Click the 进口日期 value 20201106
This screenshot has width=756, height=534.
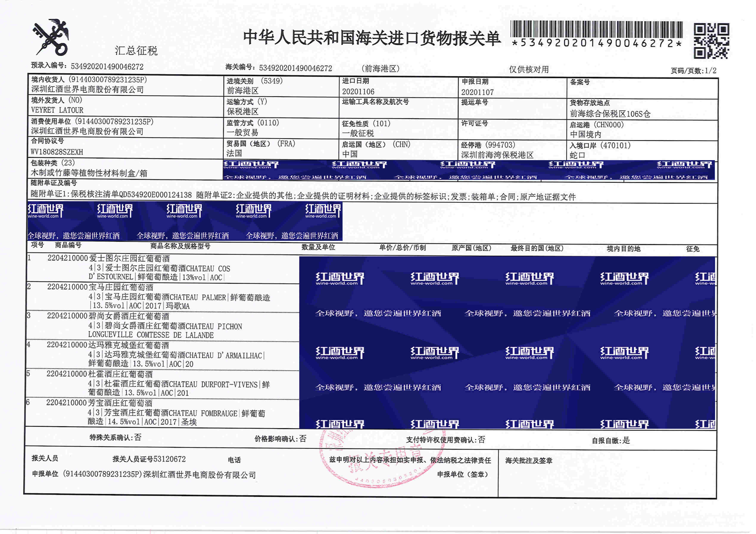358,91
